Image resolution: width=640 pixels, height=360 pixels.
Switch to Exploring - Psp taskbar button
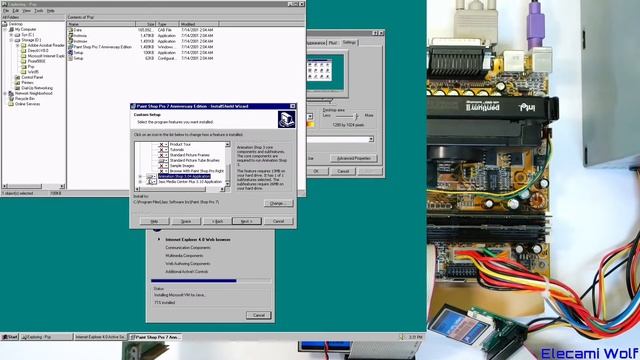(46, 337)
